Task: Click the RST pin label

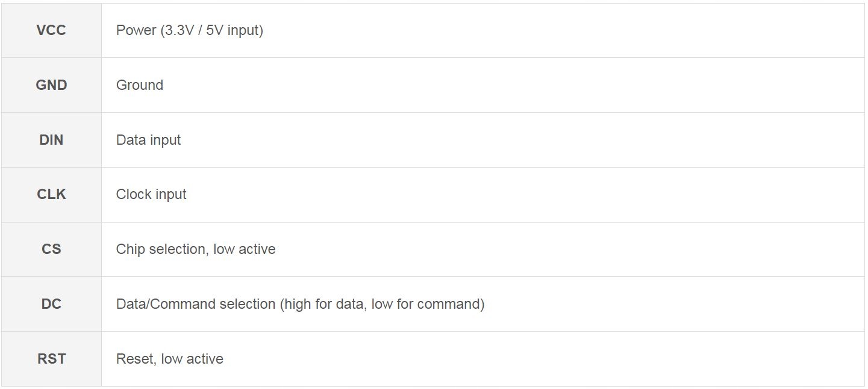Action: (51, 359)
